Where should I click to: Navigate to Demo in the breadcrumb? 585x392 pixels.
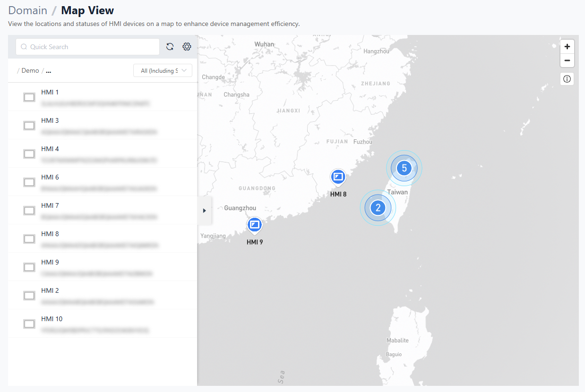click(x=30, y=71)
